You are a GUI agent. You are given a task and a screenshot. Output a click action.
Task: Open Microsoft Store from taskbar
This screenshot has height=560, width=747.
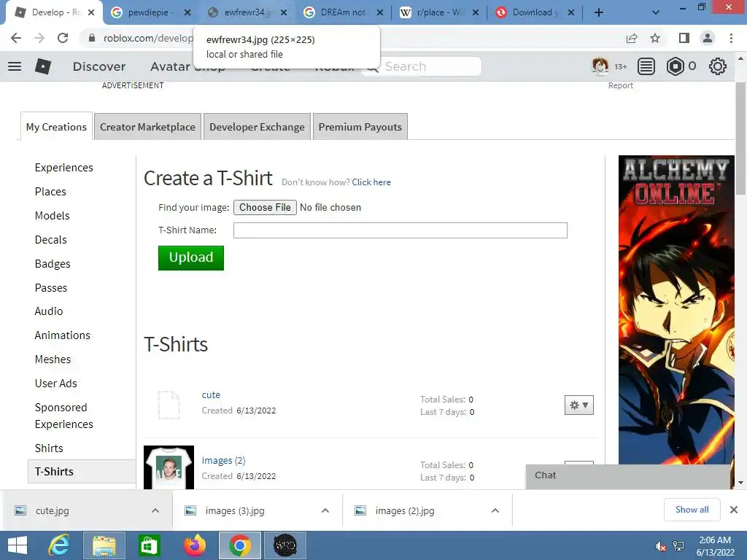(x=149, y=545)
